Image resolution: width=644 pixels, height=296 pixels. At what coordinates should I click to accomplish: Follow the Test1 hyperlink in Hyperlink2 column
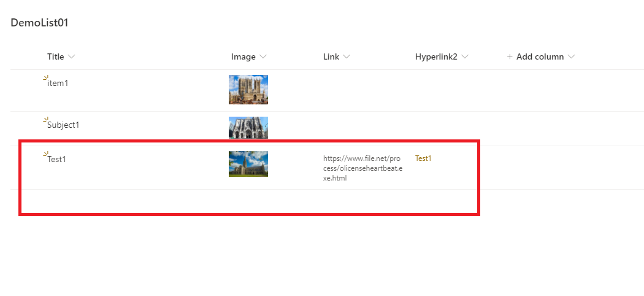423,158
